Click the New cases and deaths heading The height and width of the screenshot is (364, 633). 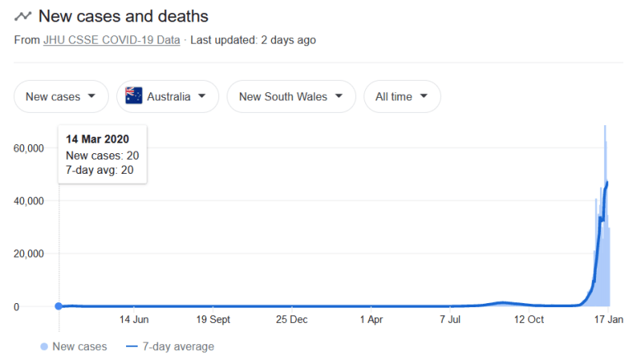(x=123, y=16)
